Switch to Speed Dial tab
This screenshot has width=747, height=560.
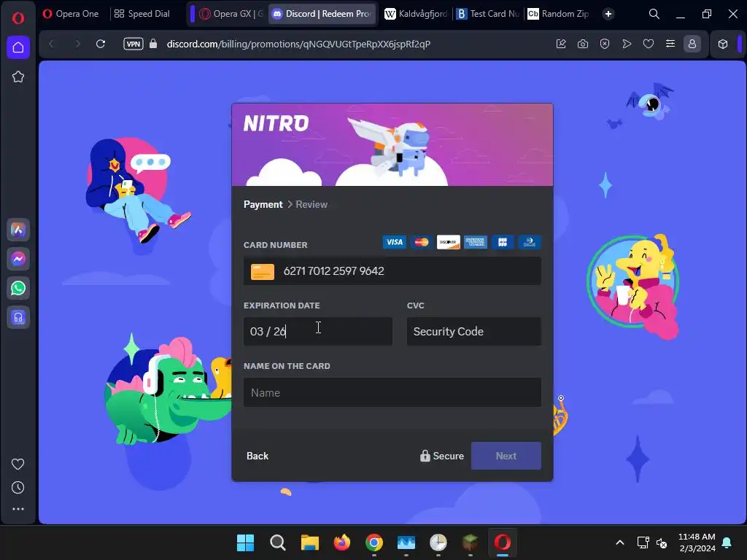[x=142, y=14]
